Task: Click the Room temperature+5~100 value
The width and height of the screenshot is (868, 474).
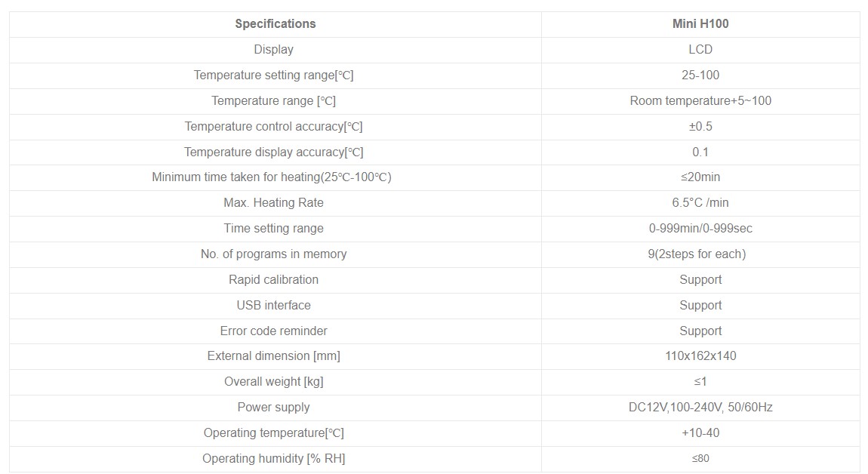Action: tap(700, 100)
